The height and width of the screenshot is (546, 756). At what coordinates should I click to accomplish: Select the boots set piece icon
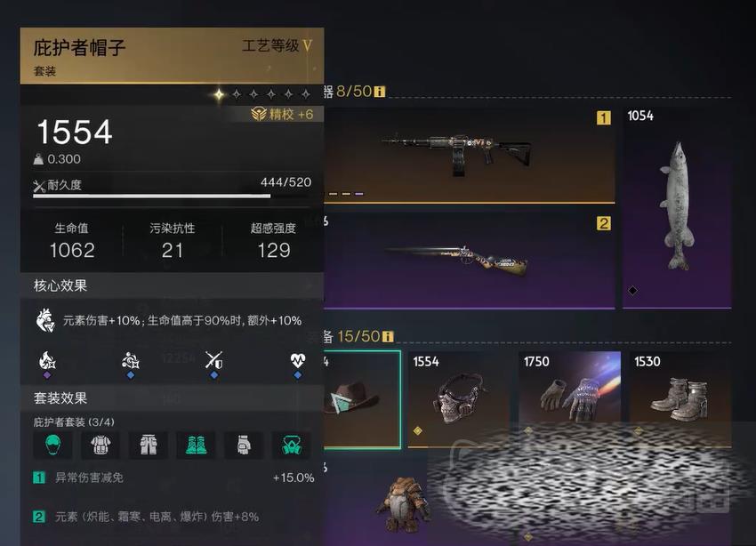pos(197,445)
